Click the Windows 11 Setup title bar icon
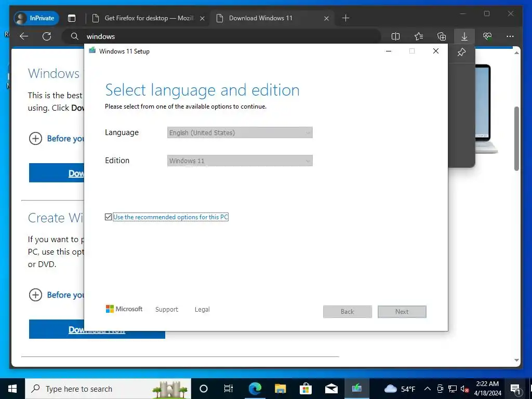532x399 pixels. point(92,51)
